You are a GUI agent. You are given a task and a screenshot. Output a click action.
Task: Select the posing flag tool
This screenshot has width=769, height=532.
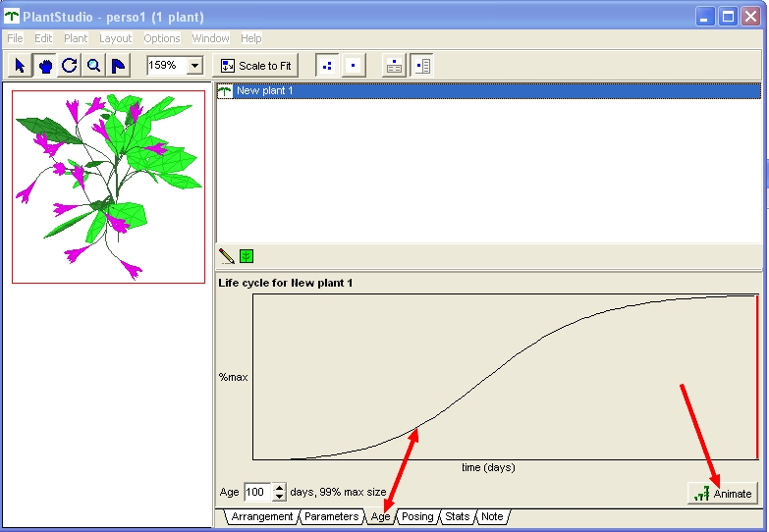118,65
